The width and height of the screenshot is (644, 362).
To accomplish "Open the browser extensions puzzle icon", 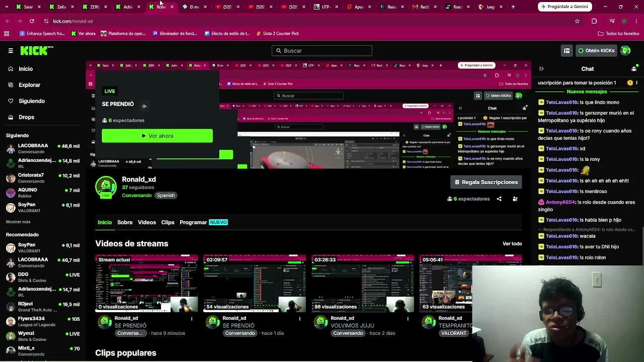I will (x=594, y=21).
